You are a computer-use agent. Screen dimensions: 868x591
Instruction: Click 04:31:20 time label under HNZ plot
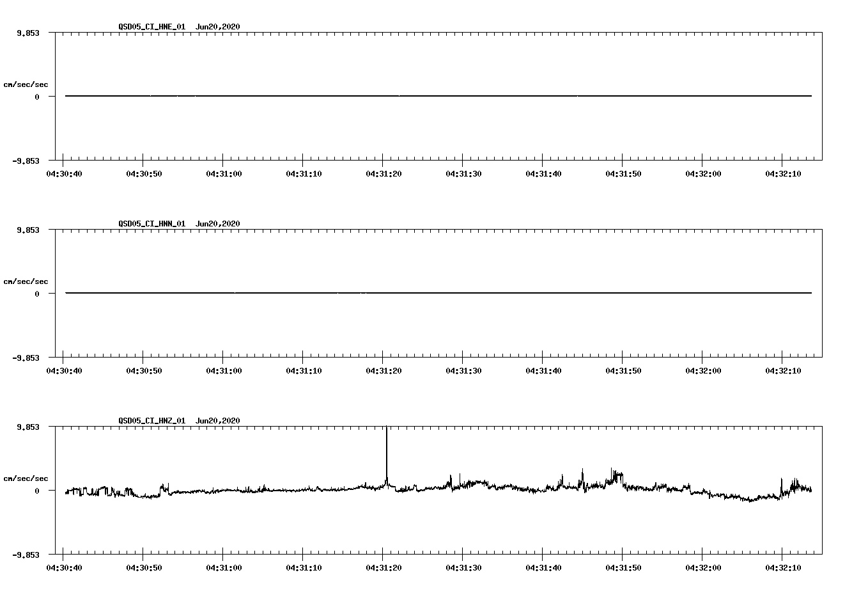(384, 568)
